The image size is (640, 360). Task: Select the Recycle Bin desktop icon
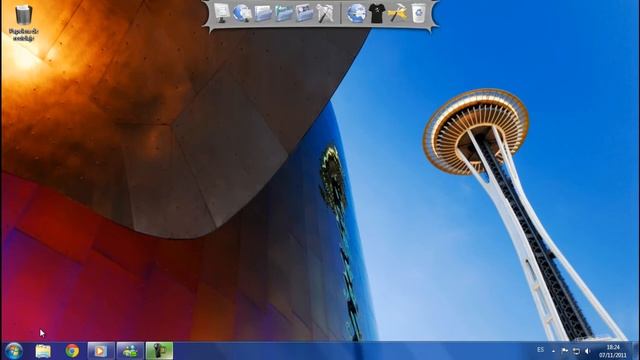click(24, 23)
